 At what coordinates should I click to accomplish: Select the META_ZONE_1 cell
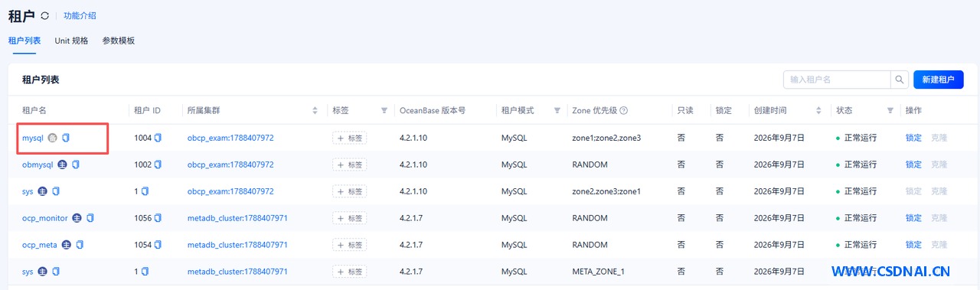[598, 272]
